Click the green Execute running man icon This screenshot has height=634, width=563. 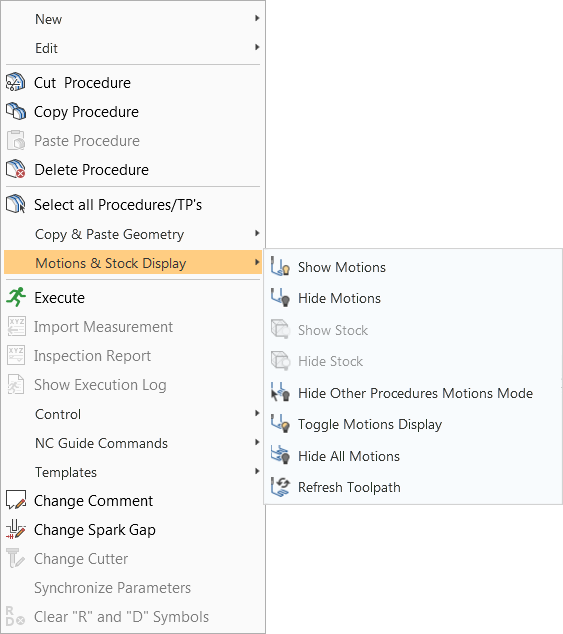click(16, 297)
